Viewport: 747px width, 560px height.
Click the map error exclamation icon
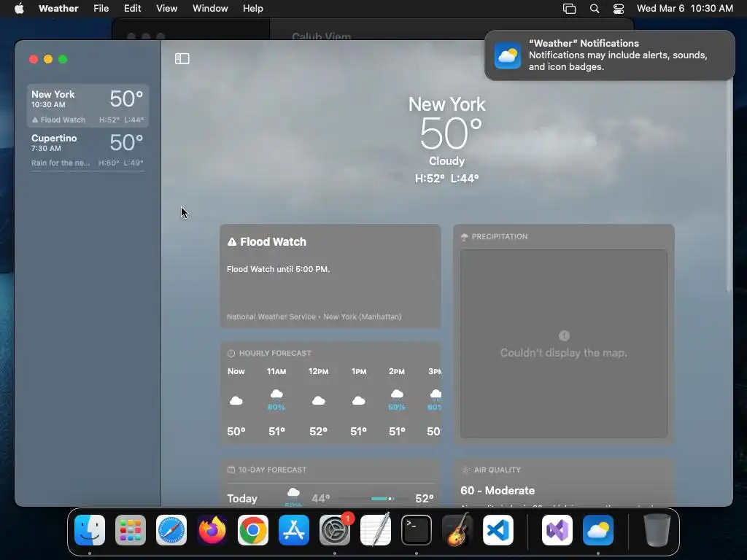click(x=564, y=335)
